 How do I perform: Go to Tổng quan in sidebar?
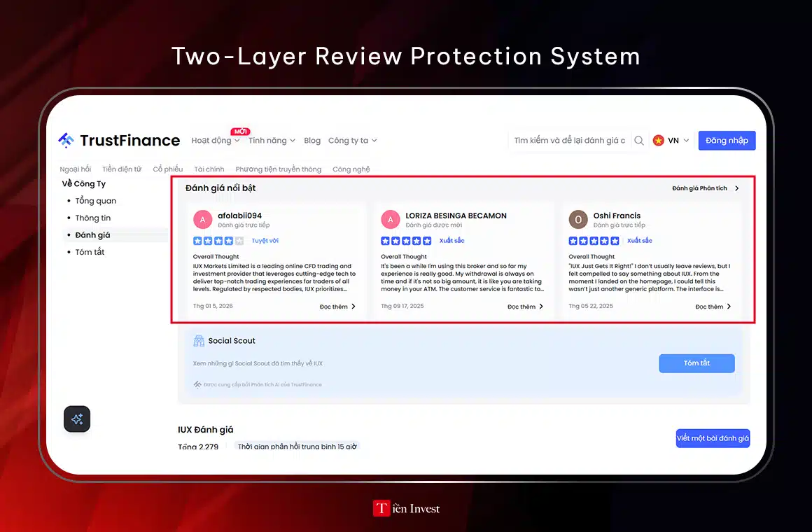(x=96, y=200)
